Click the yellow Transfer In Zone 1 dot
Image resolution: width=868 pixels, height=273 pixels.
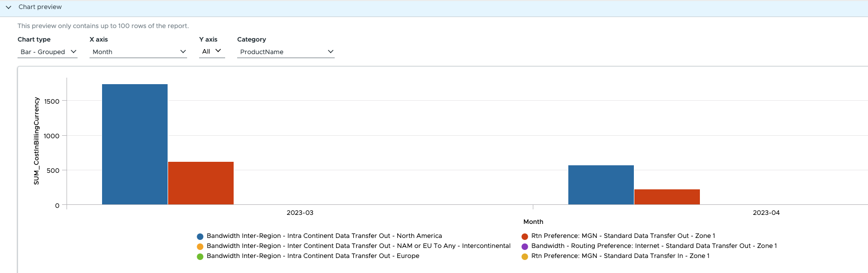click(525, 256)
